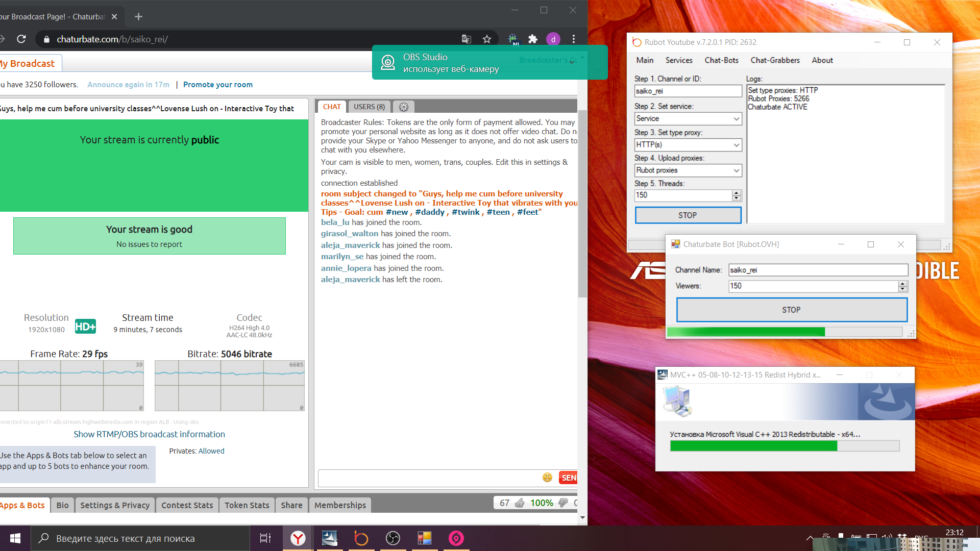Expand the Set service dropdown
The image size is (980, 551).
coord(736,119)
